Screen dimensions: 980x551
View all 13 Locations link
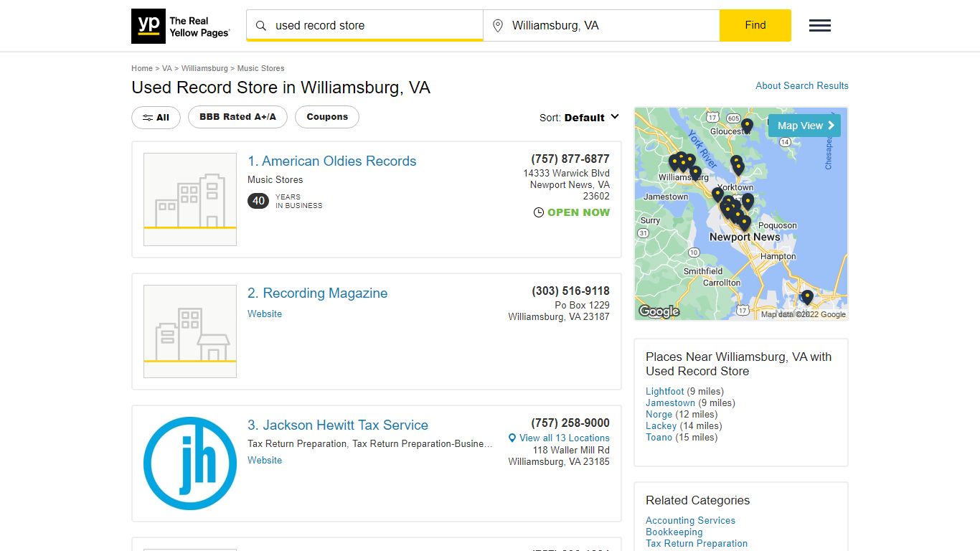565,438
